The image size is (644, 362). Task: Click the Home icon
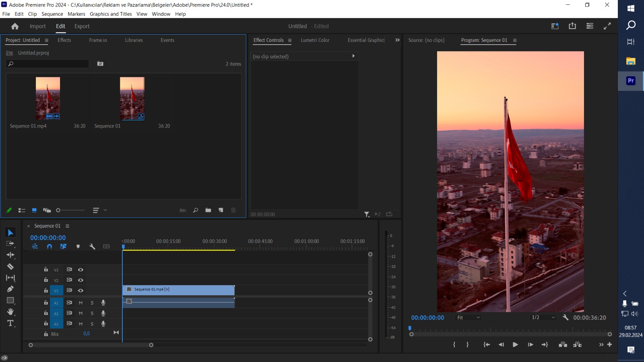click(x=15, y=27)
